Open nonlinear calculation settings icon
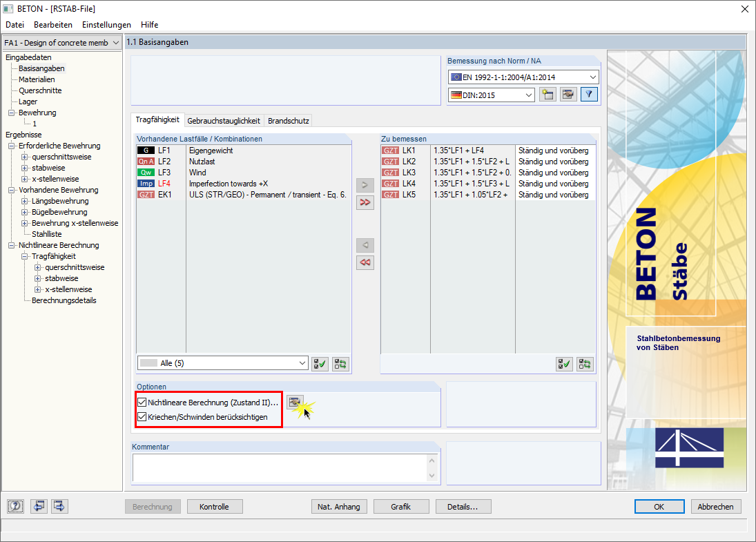The image size is (756, 542). [295, 402]
